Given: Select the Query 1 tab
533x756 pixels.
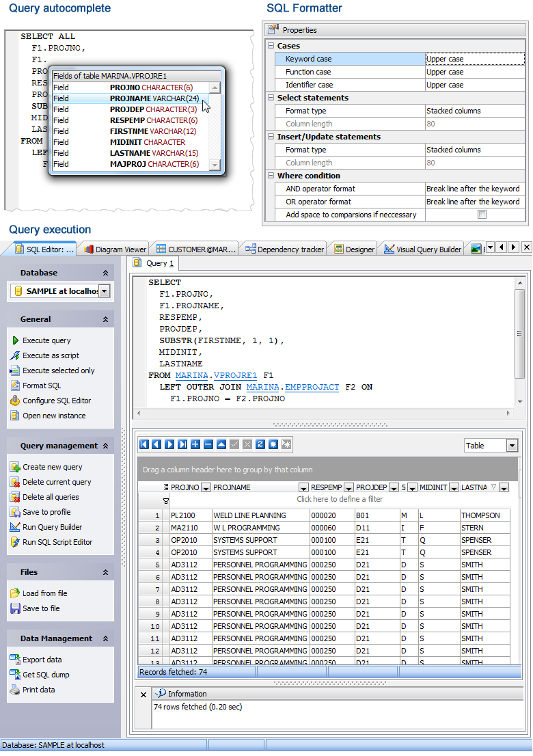Looking at the screenshot, I should coord(154,263).
